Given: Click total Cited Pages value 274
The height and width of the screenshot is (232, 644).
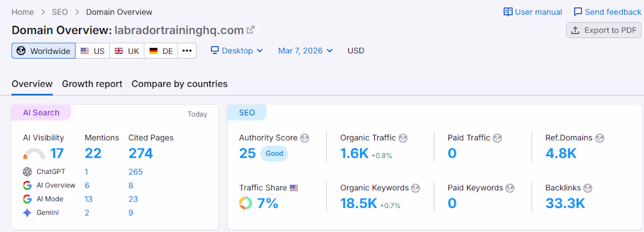Looking at the screenshot, I should coord(141,153).
